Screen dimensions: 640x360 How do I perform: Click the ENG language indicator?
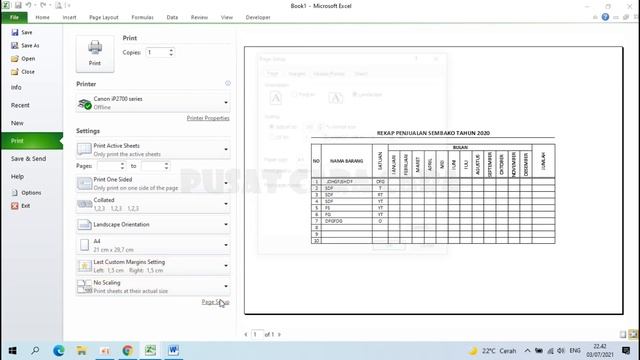click(575, 351)
